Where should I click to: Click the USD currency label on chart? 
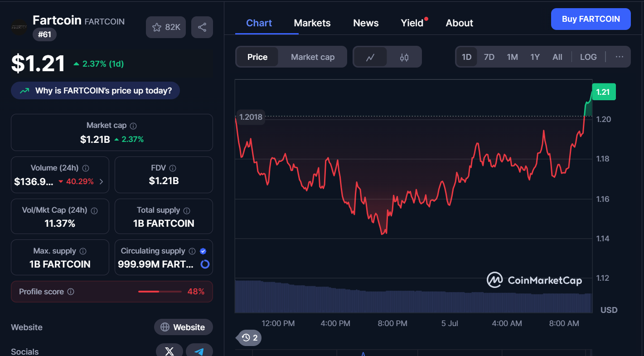coord(609,310)
